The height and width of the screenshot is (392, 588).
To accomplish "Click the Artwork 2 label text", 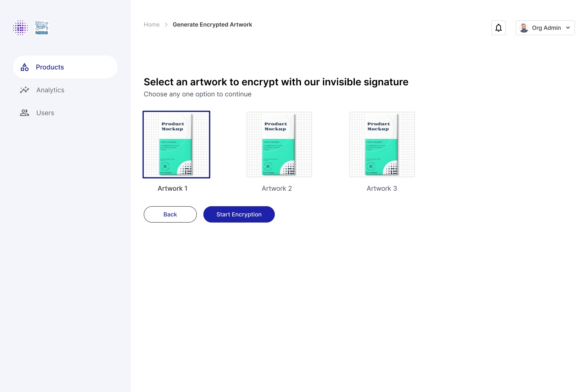I will (277, 188).
